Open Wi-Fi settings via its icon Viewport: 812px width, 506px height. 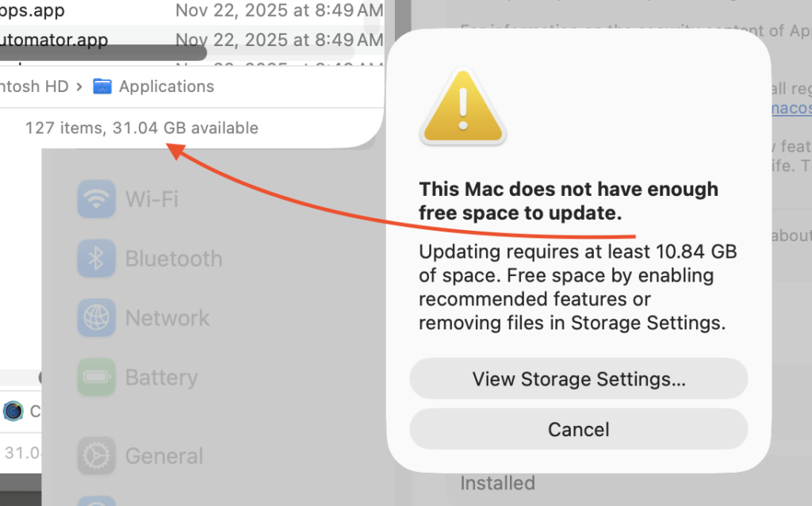click(96, 198)
